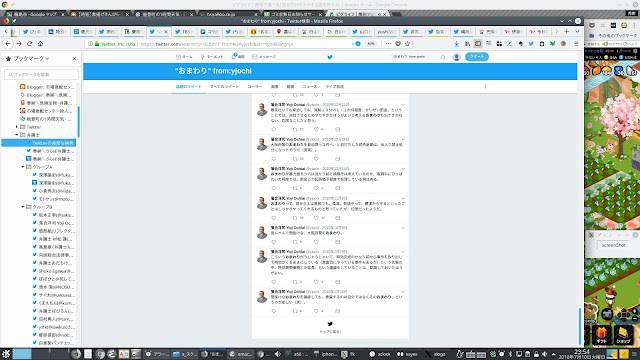Open Twitter notifications bell
Image resolution: width=640 pixels, height=360 pixels.
pos(238,56)
